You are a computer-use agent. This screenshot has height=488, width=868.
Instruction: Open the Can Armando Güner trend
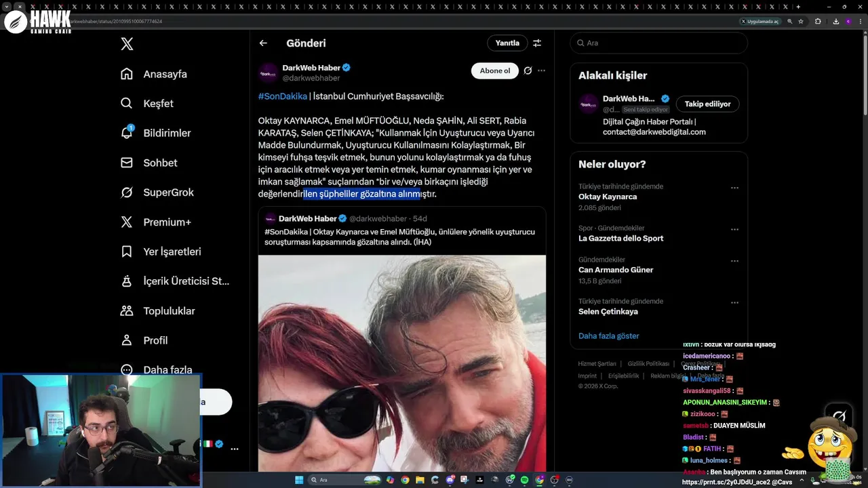[x=616, y=270]
